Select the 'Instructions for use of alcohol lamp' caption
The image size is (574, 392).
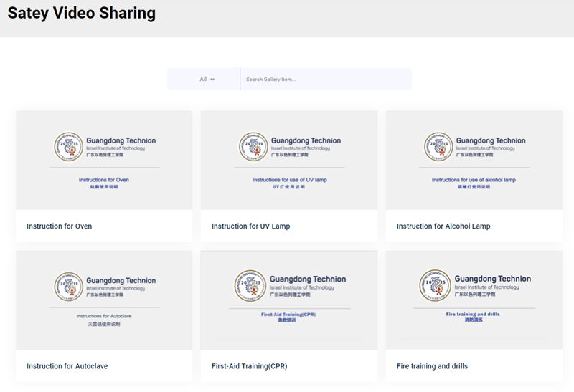tap(474, 180)
